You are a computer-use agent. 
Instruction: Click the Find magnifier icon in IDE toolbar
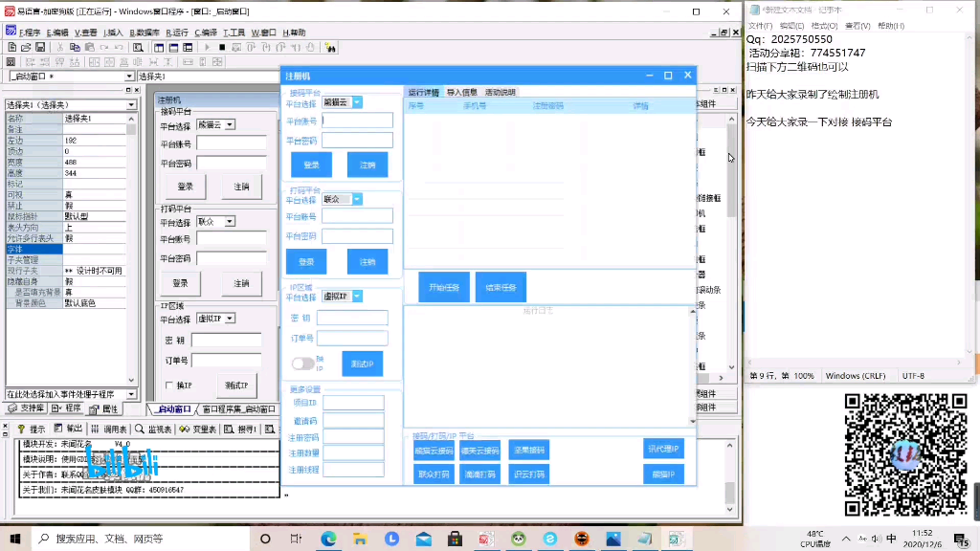click(138, 48)
